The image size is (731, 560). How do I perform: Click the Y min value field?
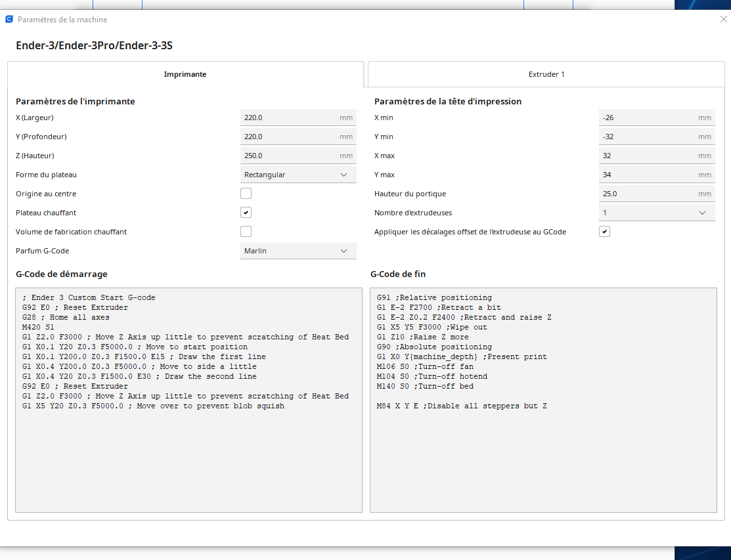tap(657, 137)
